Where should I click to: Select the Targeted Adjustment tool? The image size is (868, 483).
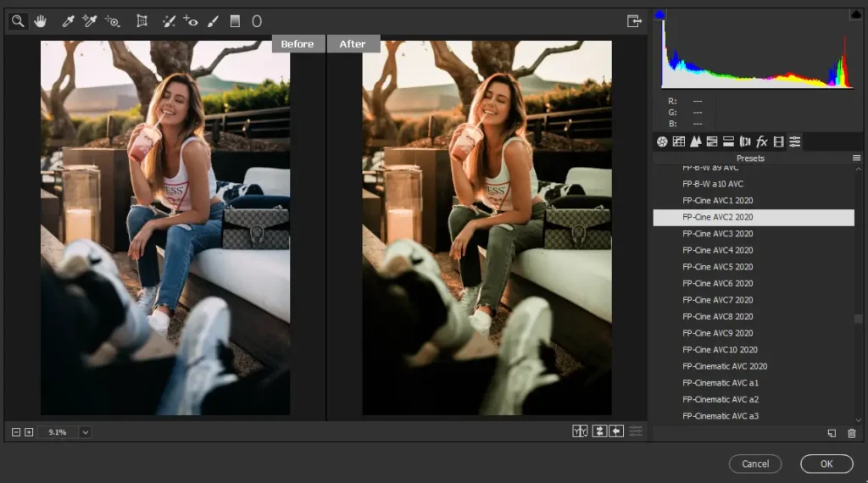(x=113, y=21)
